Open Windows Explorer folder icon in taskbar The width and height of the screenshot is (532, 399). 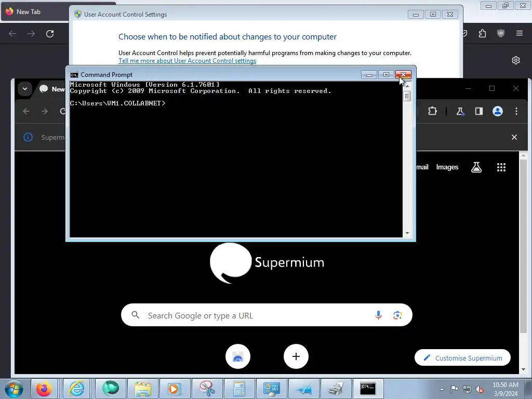pyautogui.click(x=143, y=389)
